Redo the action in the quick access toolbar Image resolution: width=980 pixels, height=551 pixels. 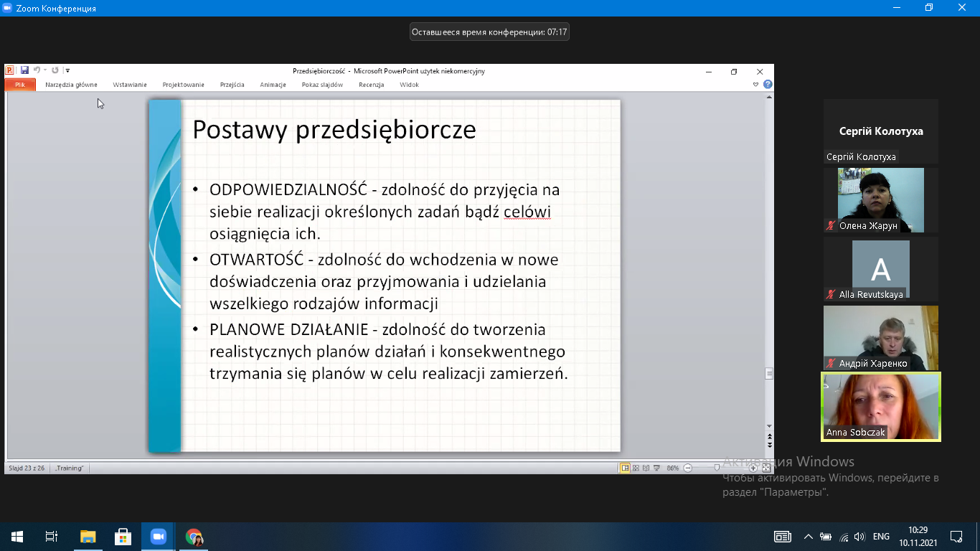pos(55,70)
